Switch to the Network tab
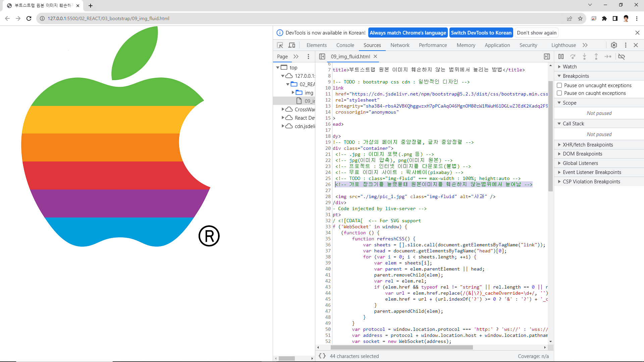 coord(400,45)
